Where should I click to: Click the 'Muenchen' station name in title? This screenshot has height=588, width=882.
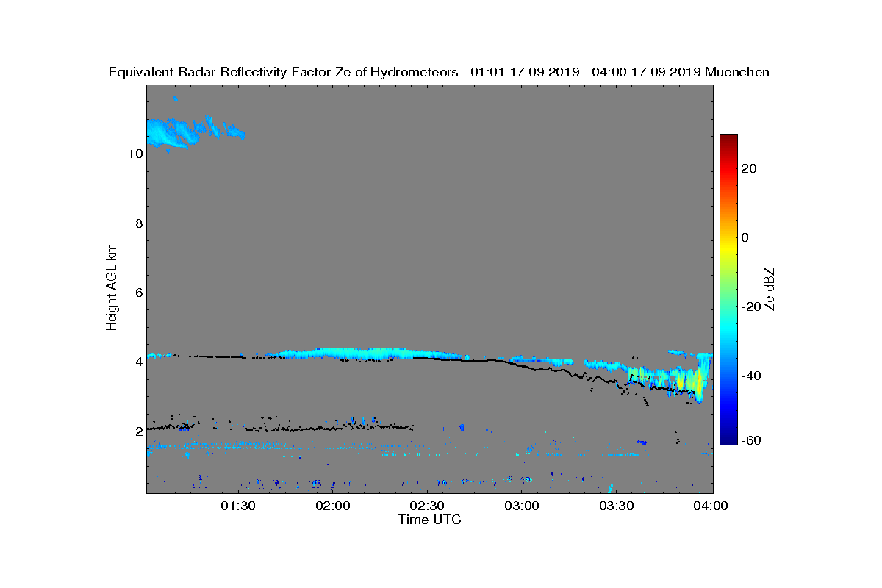(736, 72)
